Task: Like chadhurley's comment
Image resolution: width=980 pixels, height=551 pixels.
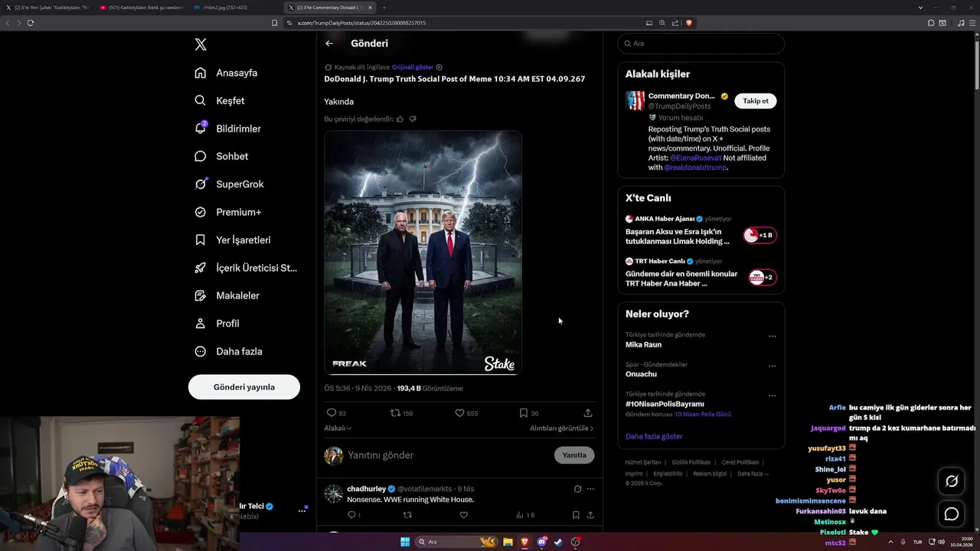Action: (463, 515)
